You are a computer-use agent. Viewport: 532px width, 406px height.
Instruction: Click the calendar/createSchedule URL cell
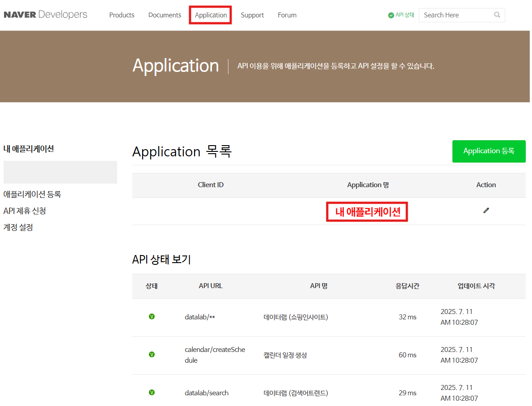point(215,355)
